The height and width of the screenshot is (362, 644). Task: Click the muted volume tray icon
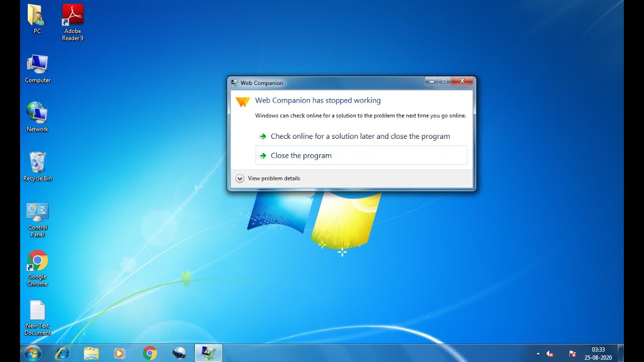click(550, 353)
